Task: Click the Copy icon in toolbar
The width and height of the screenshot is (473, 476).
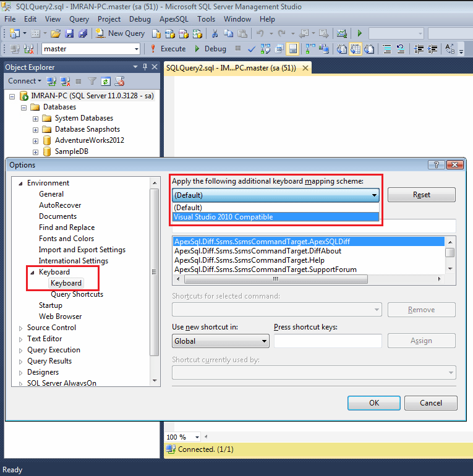Action: pyautogui.click(x=228, y=33)
